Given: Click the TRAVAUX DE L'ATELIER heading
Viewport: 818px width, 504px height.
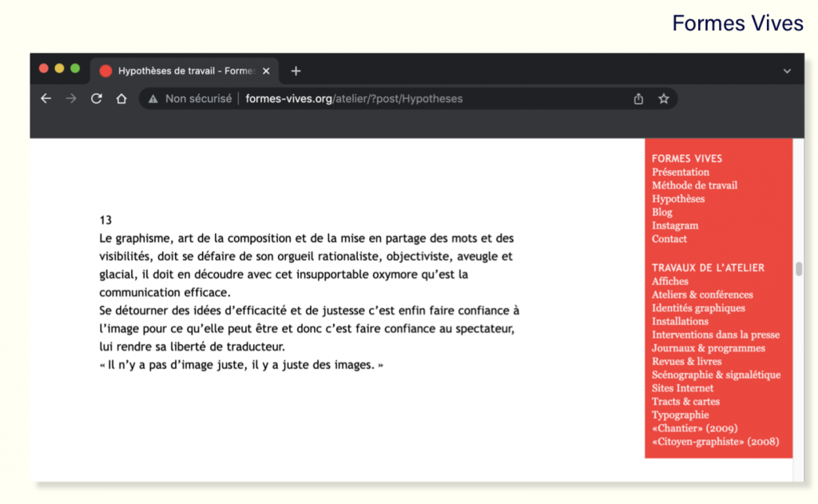Looking at the screenshot, I should 708,268.
